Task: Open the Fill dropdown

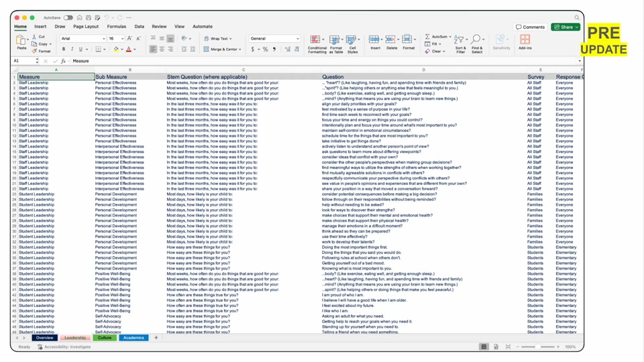Action: click(x=433, y=44)
